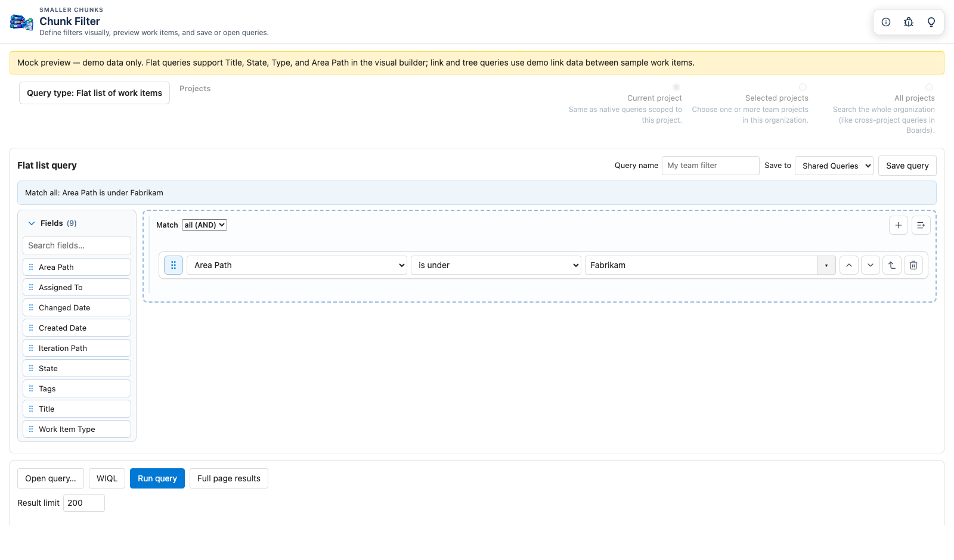Click the Save query button
Screen dimensions: 954x560
[907, 166]
